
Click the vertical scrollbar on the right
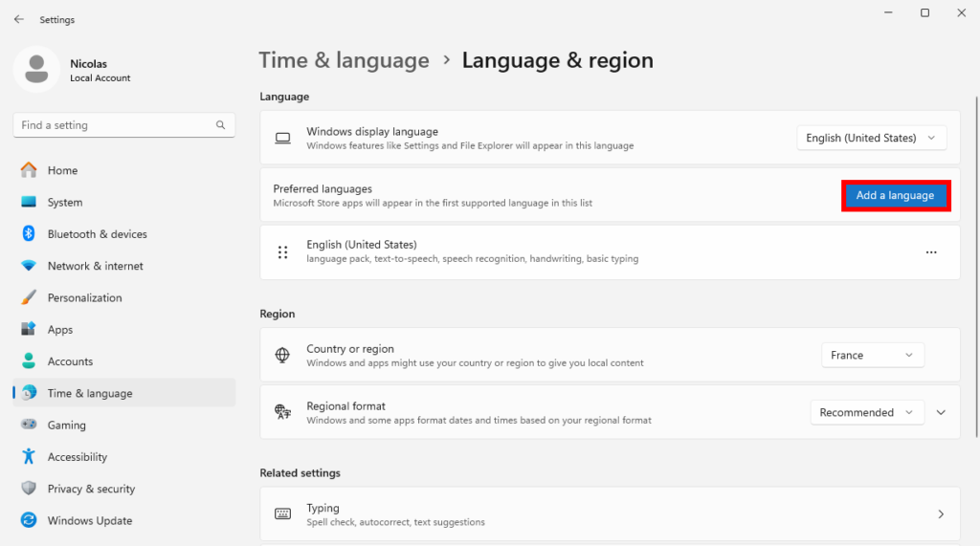pos(976,268)
